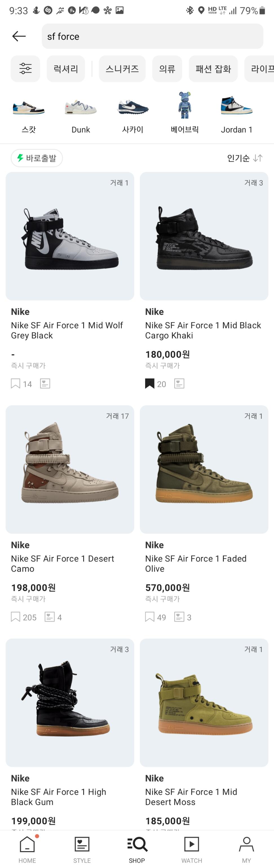Select the 스니커즈 category tab
Image resolution: width=274 pixels, height=868 pixels.
click(x=122, y=69)
